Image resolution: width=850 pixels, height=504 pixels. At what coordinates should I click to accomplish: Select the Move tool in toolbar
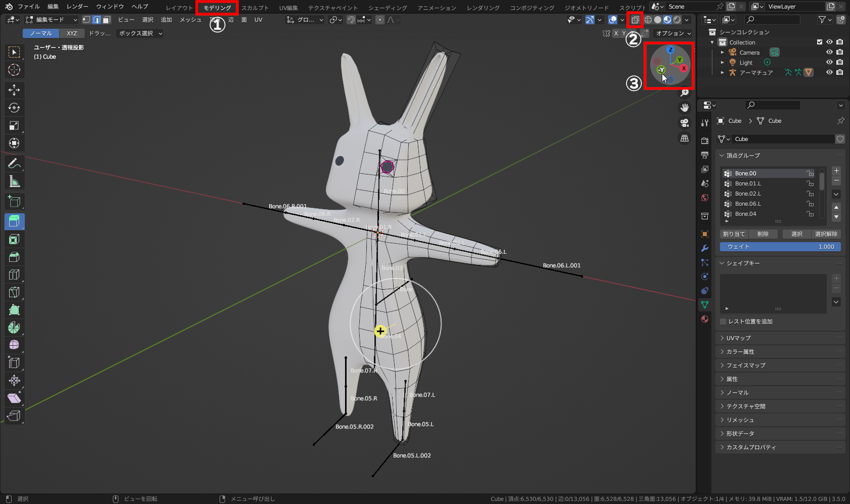(14, 90)
